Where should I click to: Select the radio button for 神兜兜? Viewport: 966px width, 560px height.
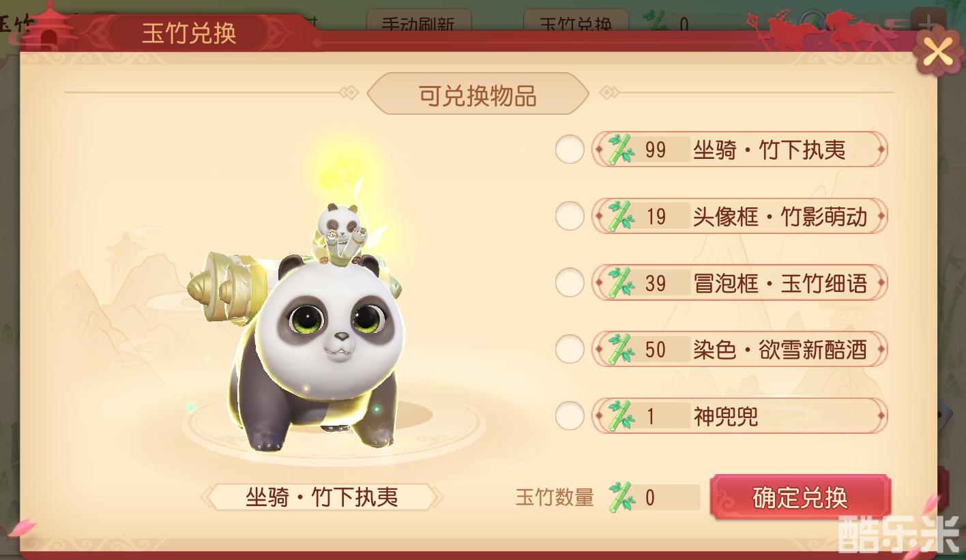click(x=569, y=415)
